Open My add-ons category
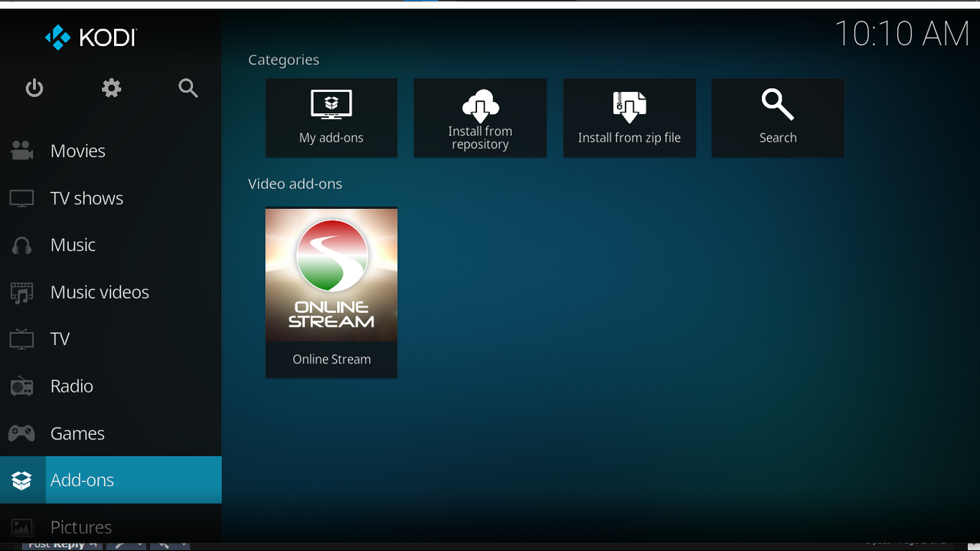Image resolution: width=980 pixels, height=551 pixels. [x=332, y=118]
